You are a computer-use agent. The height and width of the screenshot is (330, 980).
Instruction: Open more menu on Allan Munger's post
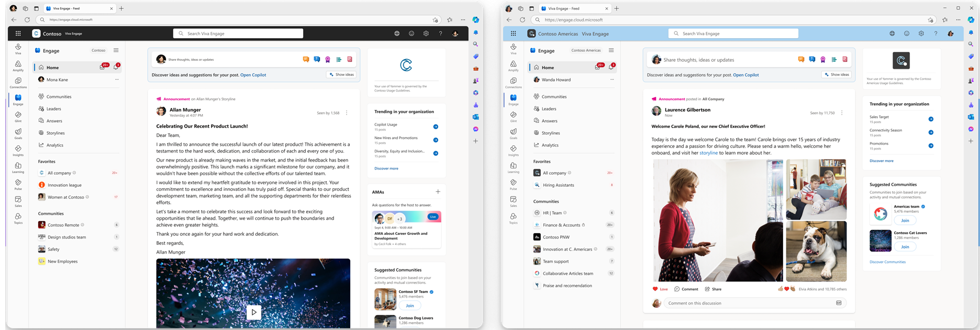coord(347,113)
